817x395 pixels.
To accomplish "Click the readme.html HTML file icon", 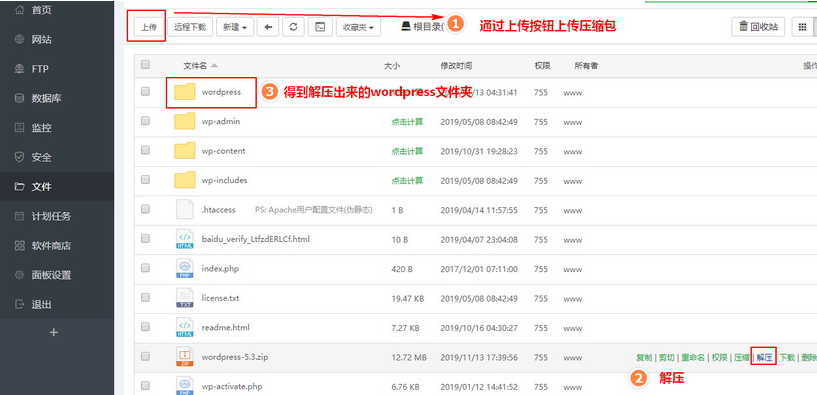I will tap(184, 327).
